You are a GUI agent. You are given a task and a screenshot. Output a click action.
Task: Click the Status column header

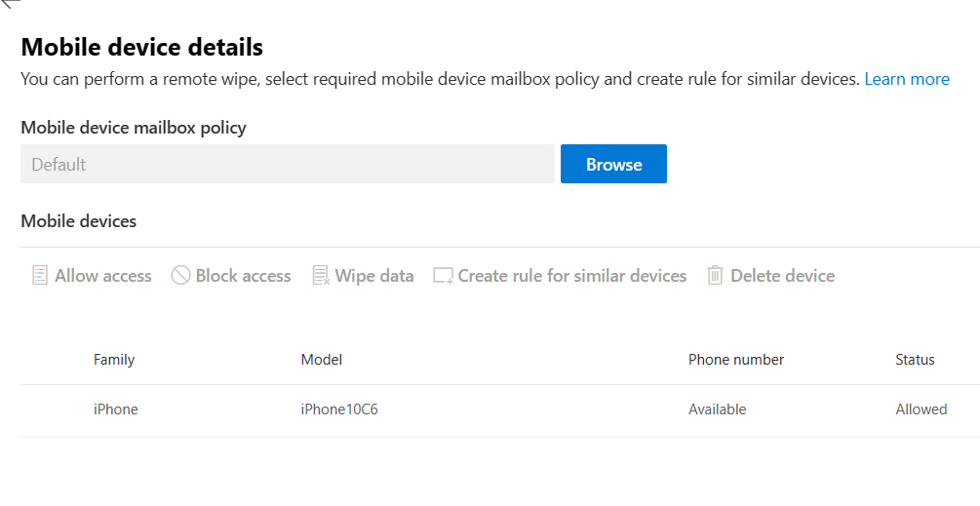click(x=915, y=360)
